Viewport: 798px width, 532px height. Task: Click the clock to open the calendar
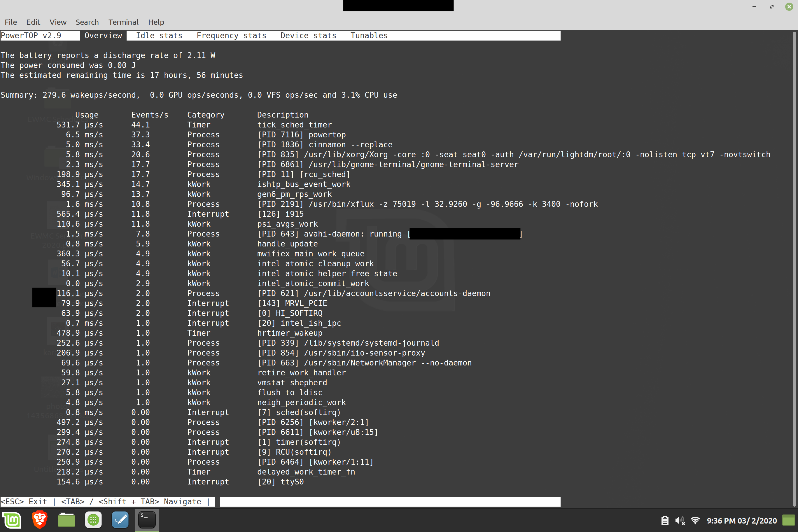[741, 520]
